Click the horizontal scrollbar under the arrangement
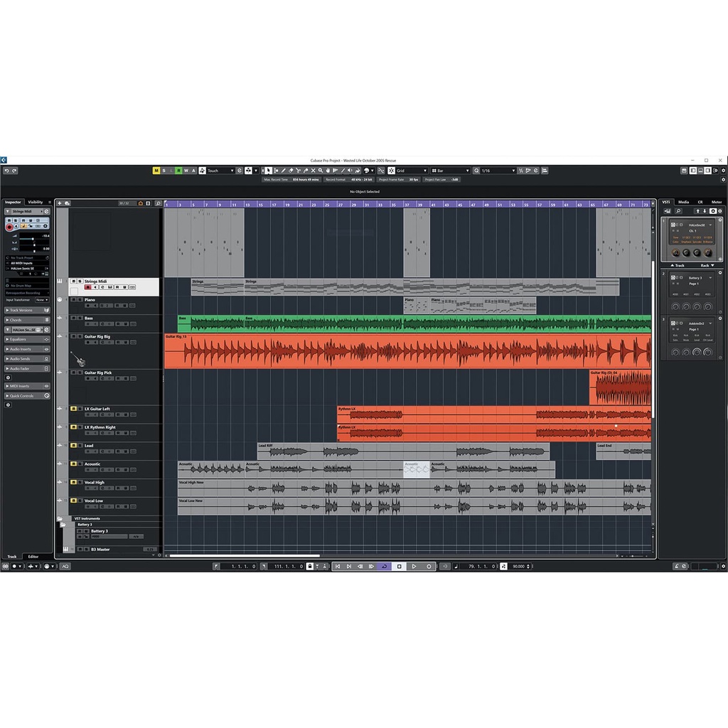Viewport: 728px width, 728px height. (x=245, y=556)
